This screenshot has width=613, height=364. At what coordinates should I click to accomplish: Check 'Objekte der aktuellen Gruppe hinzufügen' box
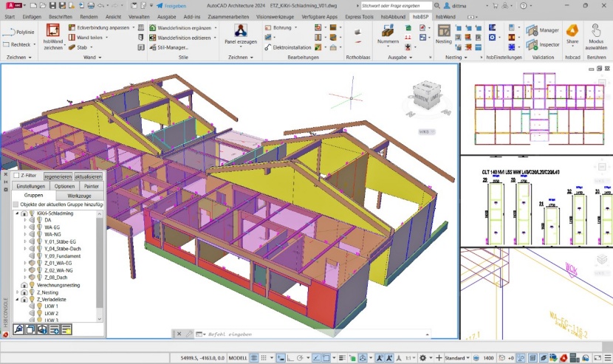point(16,205)
